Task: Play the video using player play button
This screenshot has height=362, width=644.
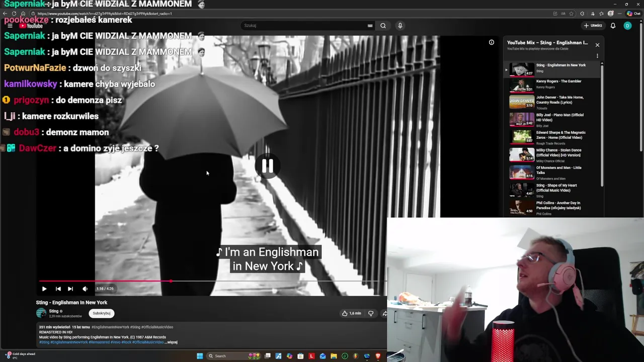Action: (x=44, y=289)
